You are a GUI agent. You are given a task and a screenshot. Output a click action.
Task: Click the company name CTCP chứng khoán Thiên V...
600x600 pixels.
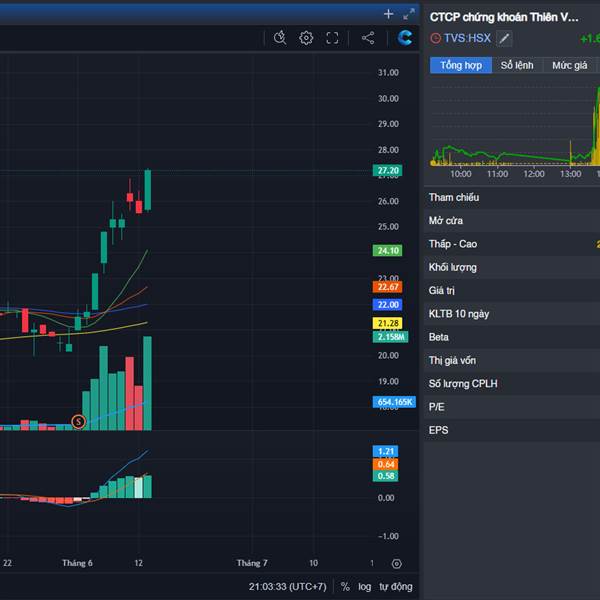pos(504,17)
